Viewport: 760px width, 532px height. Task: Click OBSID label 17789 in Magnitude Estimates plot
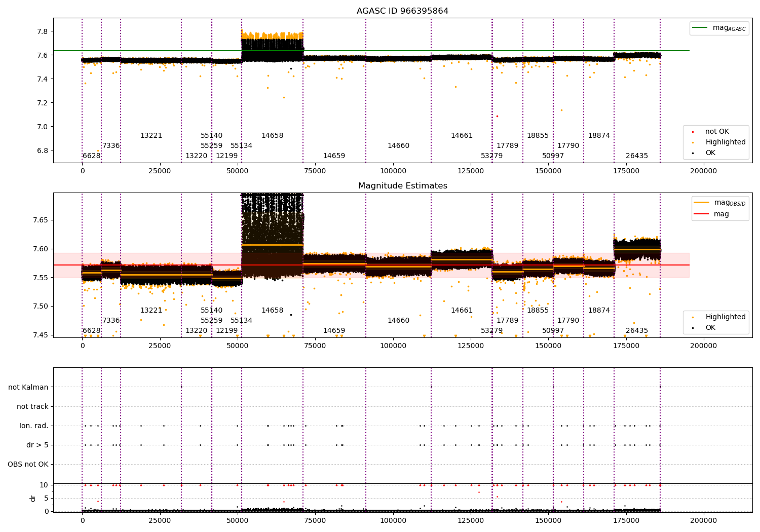pyautogui.click(x=507, y=321)
